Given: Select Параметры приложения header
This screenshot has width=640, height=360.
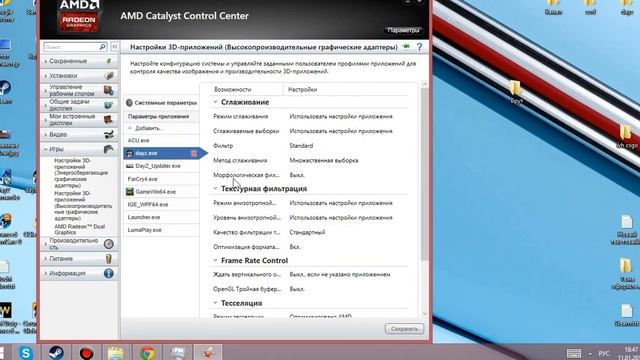Looking at the screenshot, I should click(161, 116).
